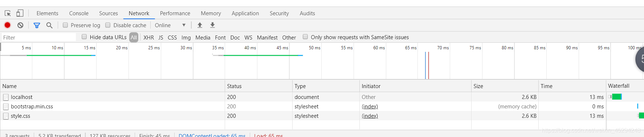Open the (index) initiator link for style.css

click(x=370, y=116)
